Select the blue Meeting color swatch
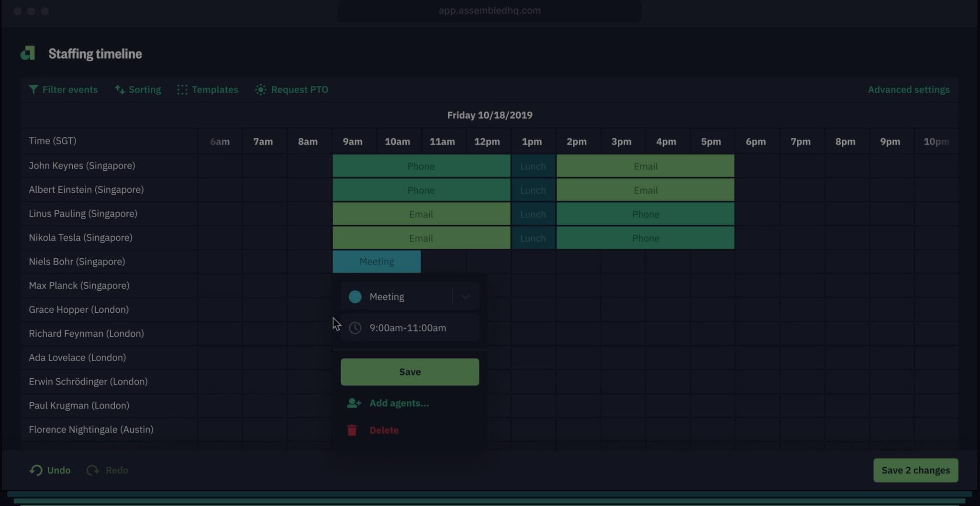Viewport: 980px width, 506px height. click(355, 297)
